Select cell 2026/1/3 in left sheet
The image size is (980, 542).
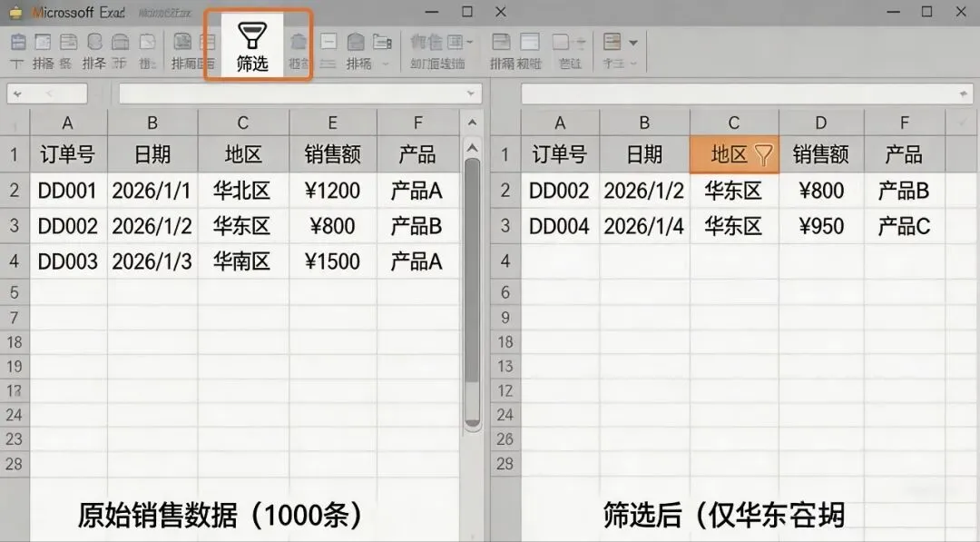(152, 261)
